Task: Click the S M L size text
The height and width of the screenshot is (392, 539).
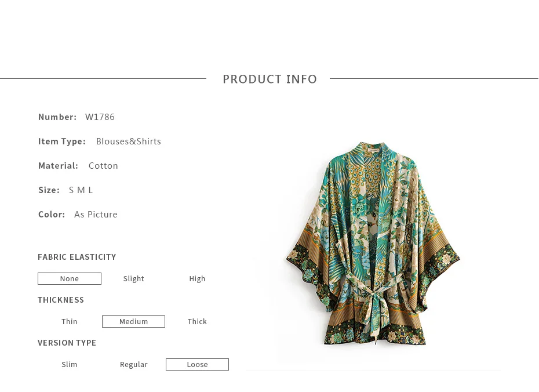Action: coord(81,190)
